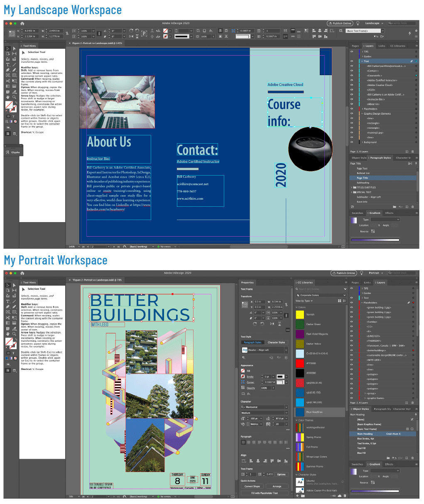Click the Search All Libraries field
This screenshot has height=504, width=424.
point(321,289)
